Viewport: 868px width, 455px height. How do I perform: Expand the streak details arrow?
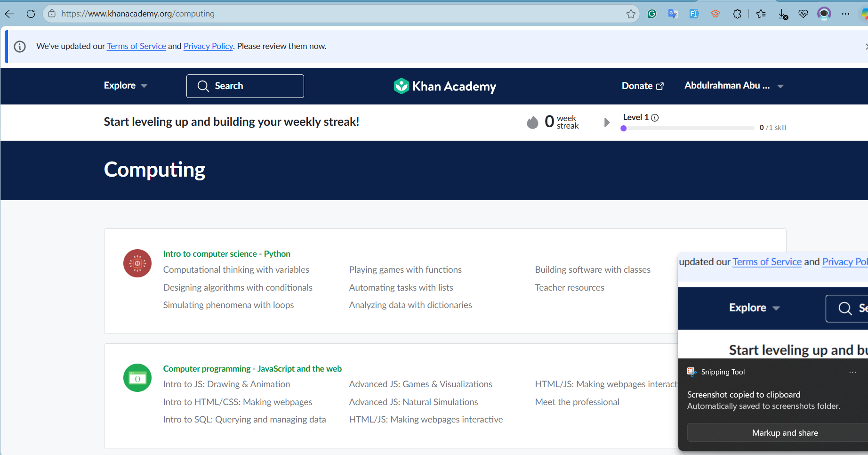(607, 122)
